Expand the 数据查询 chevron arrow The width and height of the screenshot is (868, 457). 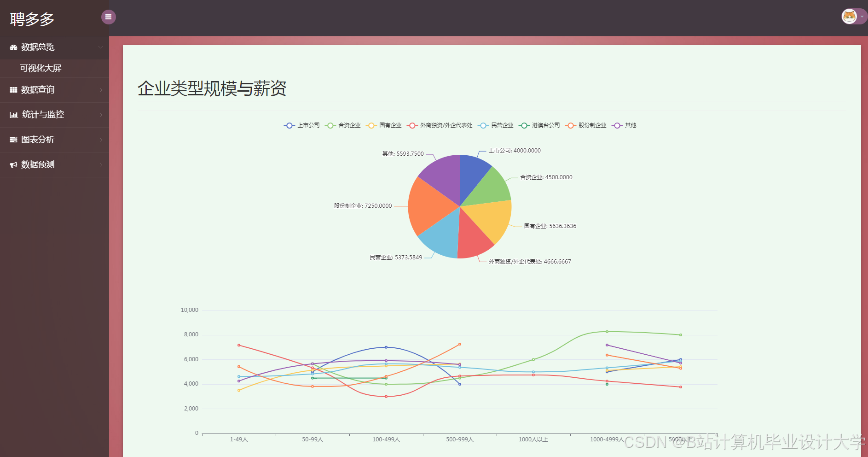[x=101, y=90]
